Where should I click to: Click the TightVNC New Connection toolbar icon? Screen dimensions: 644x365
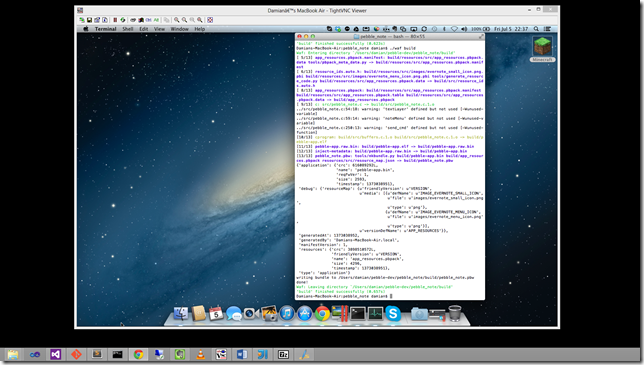coord(82,20)
